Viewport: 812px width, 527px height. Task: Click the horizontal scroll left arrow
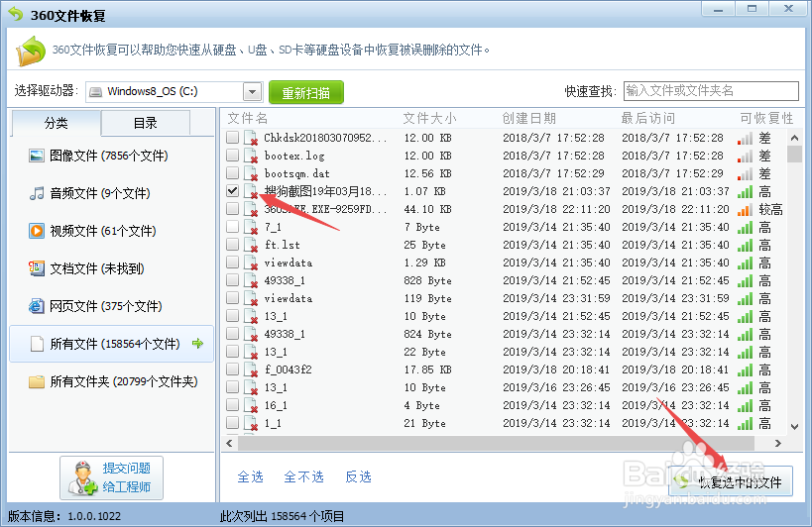(229, 443)
